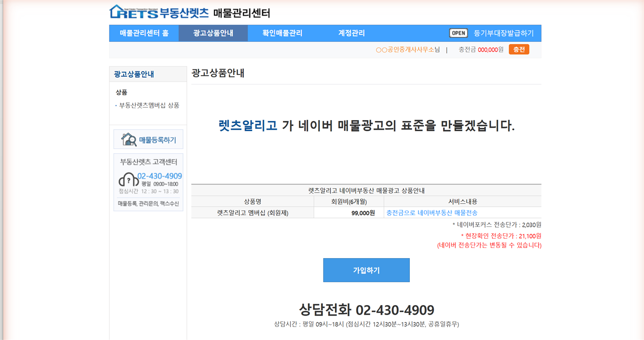Click the 충전금 000,000원 balance text
The height and width of the screenshot is (340, 644).
coord(481,50)
